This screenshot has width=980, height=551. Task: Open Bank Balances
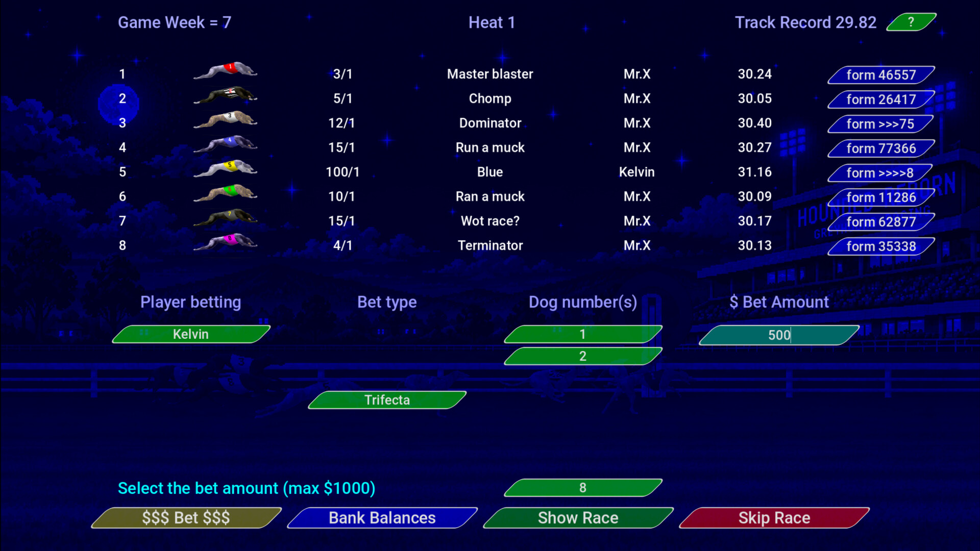coord(382,518)
